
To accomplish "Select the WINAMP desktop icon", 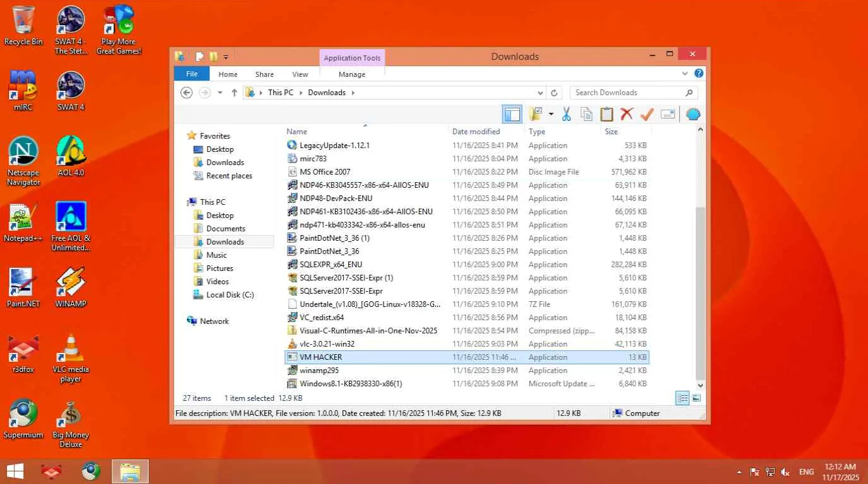I will 71,288.
